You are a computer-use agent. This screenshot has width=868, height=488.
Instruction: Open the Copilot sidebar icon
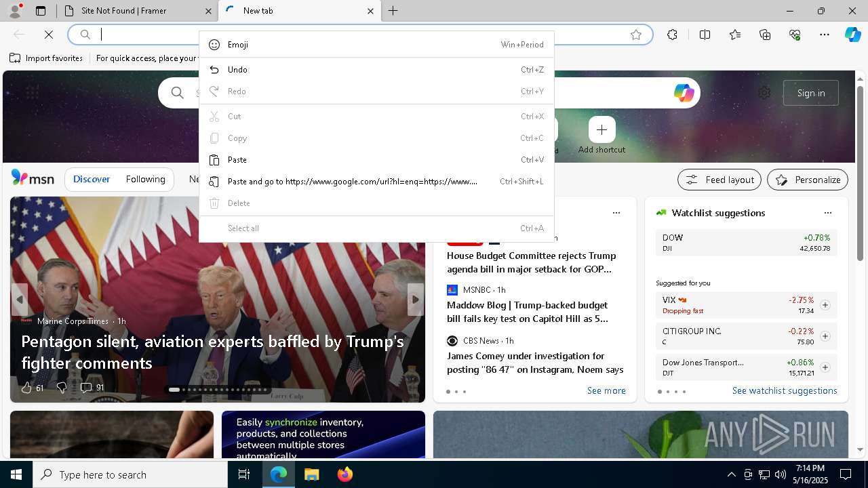click(x=852, y=35)
